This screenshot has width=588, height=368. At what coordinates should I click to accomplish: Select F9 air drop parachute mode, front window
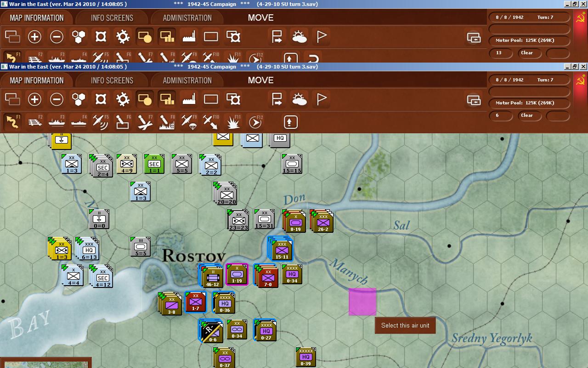pyautogui.click(x=189, y=122)
